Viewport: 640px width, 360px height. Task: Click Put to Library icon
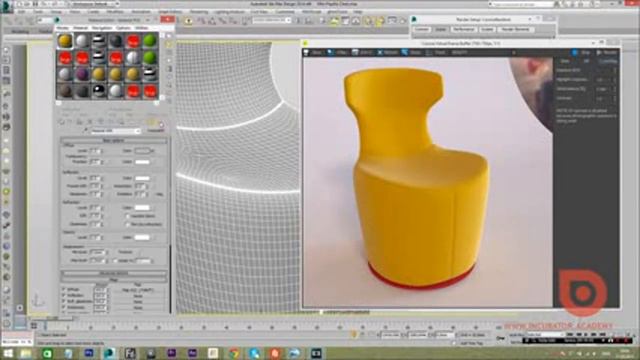coord(121,122)
